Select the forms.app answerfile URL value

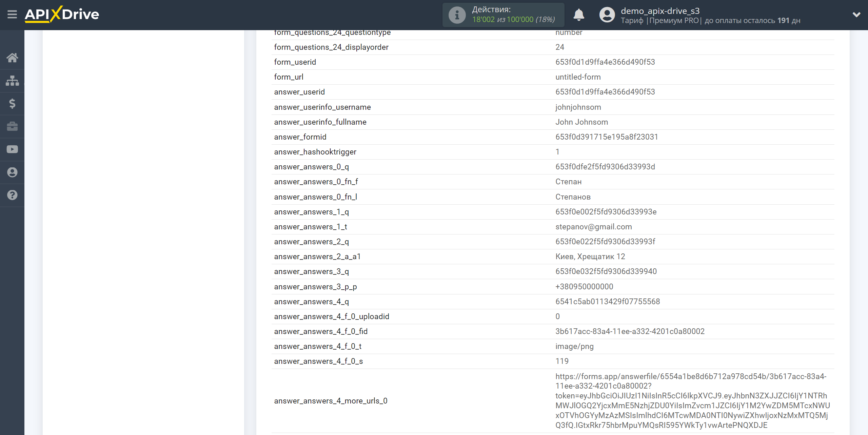(x=693, y=401)
